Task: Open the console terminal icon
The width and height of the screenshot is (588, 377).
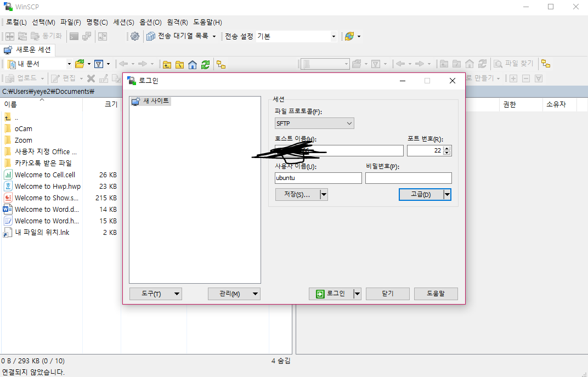Action: (x=74, y=36)
